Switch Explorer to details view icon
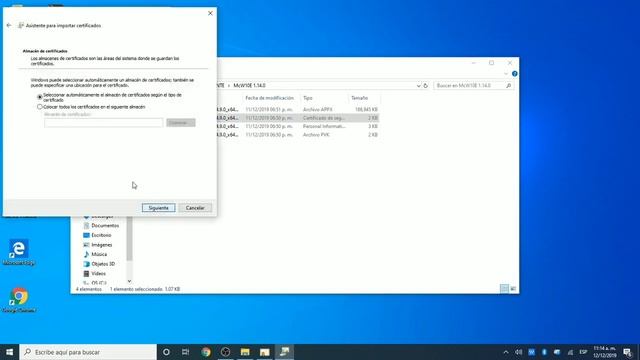 (x=504, y=289)
